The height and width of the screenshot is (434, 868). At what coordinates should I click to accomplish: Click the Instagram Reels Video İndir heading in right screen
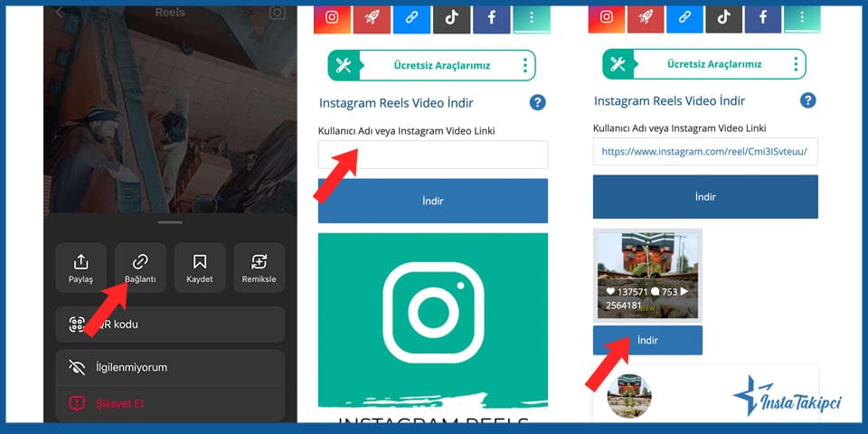(669, 100)
